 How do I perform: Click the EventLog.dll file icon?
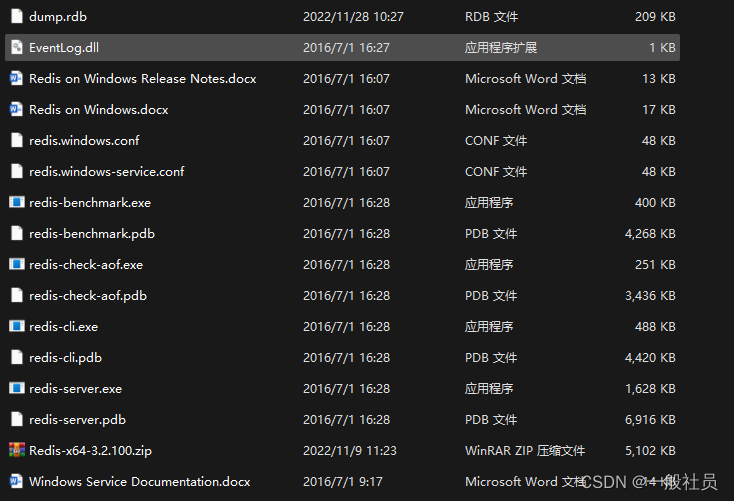tap(17, 47)
